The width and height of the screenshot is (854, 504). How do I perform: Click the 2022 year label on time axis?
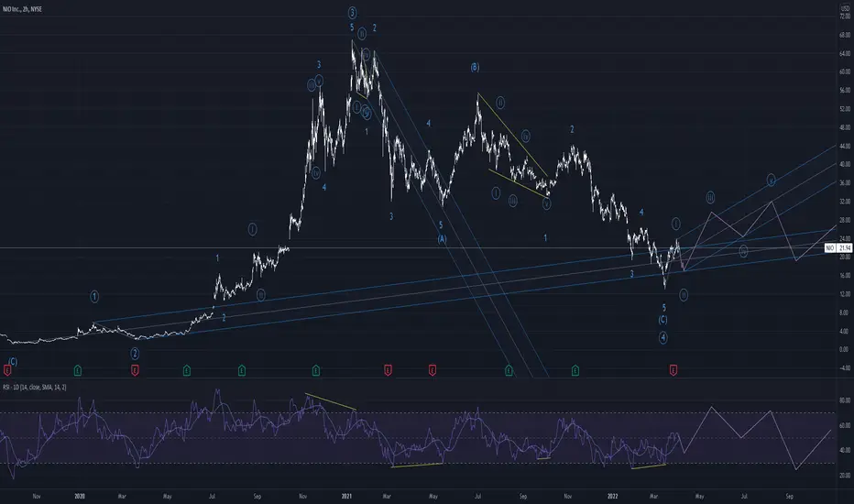(613, 497)
